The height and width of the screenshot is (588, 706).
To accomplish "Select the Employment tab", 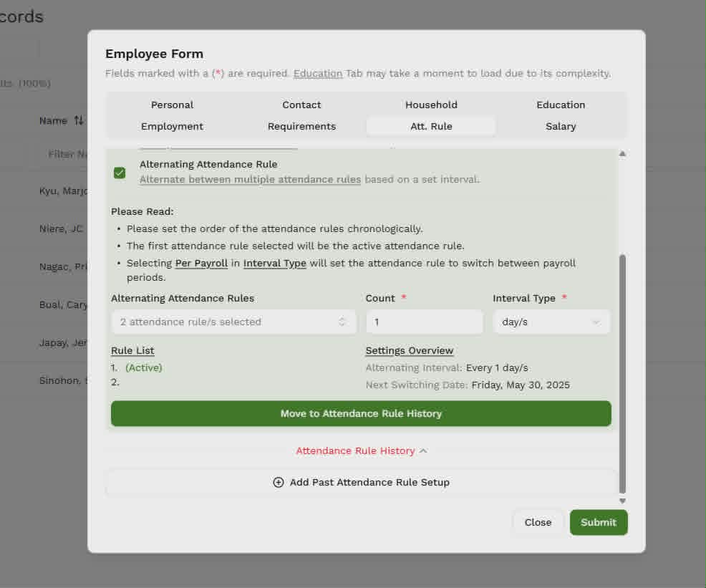I will coord(172,127).
